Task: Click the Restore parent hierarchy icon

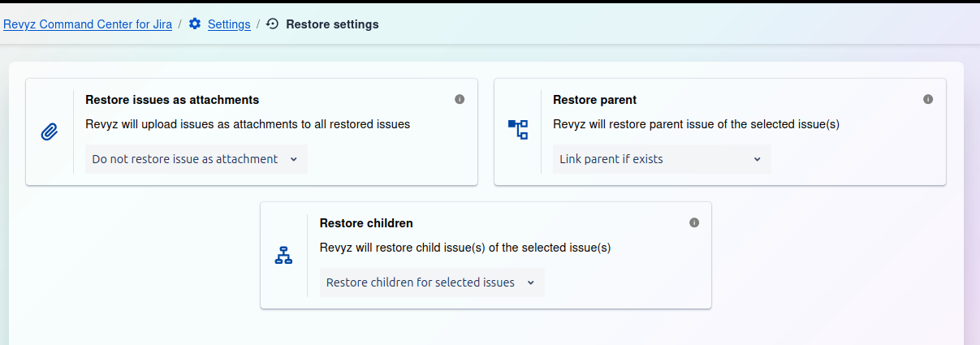Action: pos(518,129)
